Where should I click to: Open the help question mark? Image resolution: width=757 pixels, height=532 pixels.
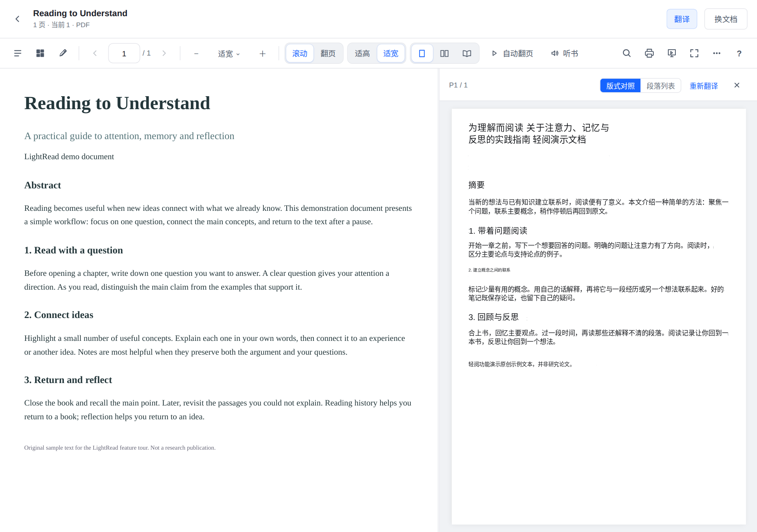point(739,53)
